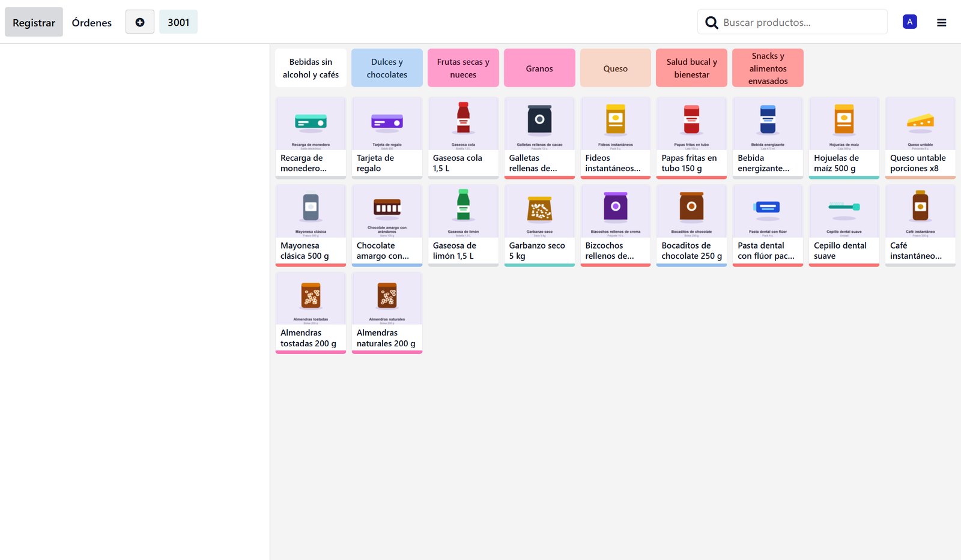Select the Bebida energizante can
The image size is (961, 560).
click(x=768, y=137)
